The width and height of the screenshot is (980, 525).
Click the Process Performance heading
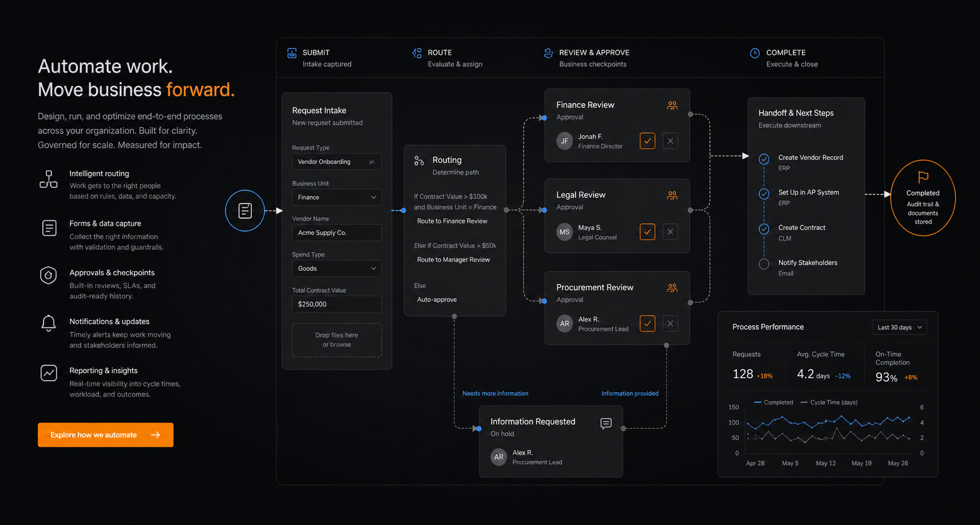[x=768, y=327]
